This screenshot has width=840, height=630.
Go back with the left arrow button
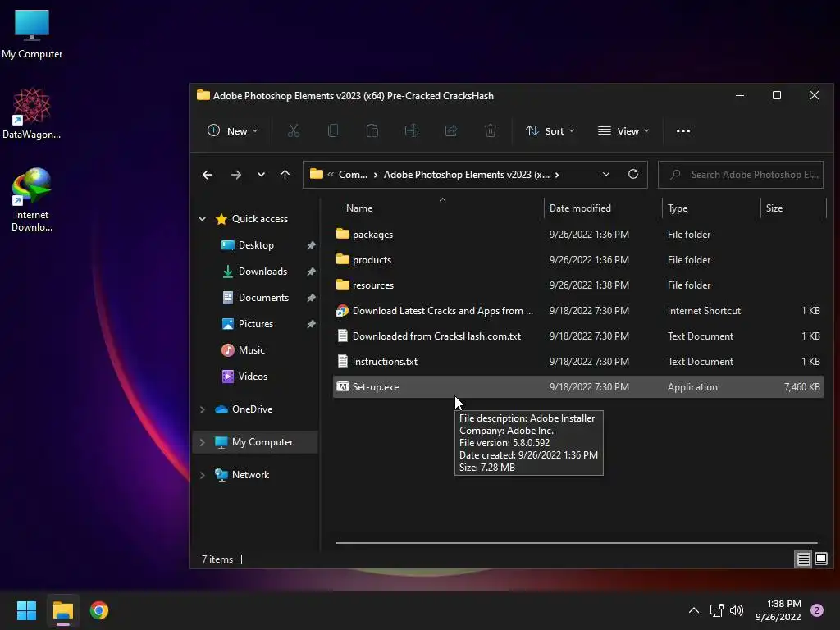[x=208, y=175]
